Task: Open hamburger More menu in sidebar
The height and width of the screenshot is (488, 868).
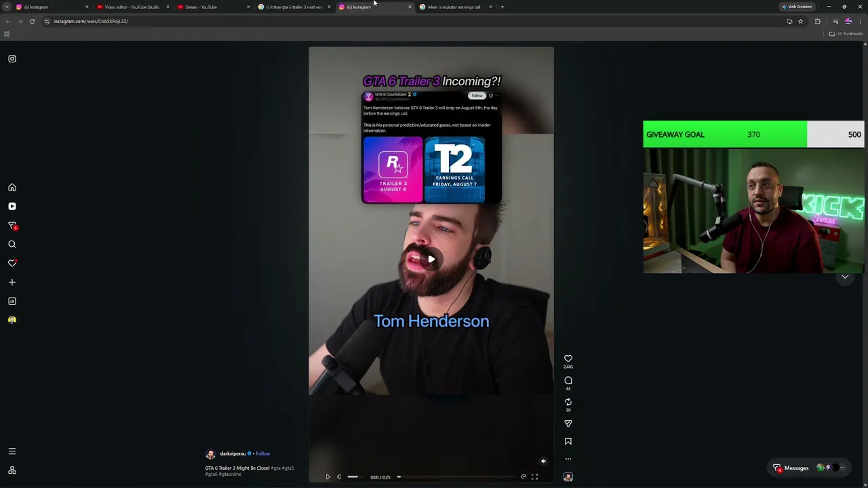Action: click(x=12, y=451)
